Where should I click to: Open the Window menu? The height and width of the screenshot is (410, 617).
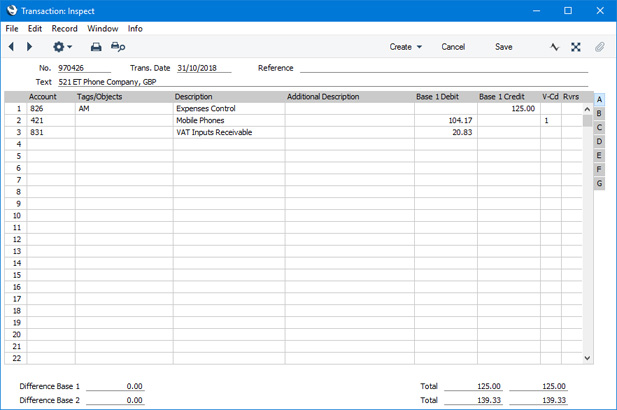click(103, 29)
